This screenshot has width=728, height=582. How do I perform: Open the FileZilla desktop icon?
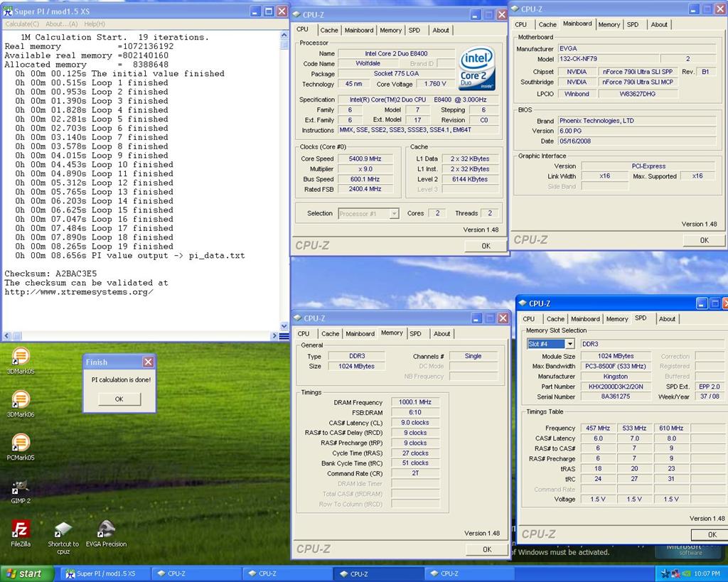(x=21, y=533)
